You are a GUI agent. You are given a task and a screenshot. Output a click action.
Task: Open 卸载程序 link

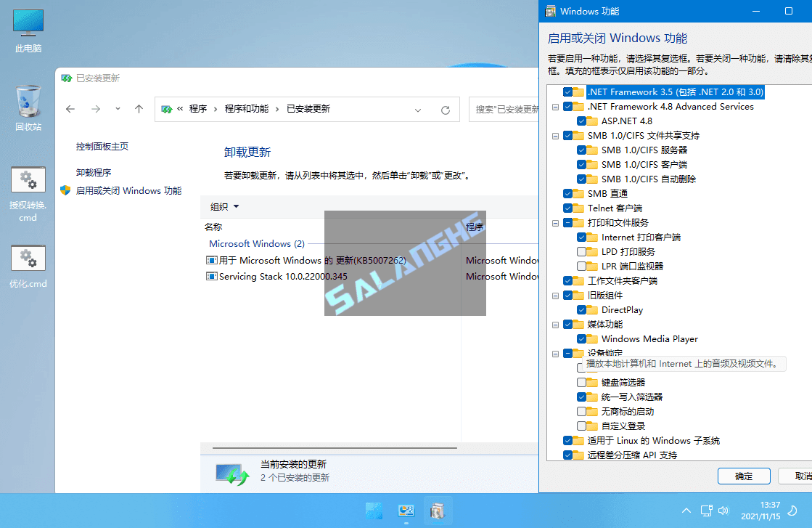[x=93, y=173]
